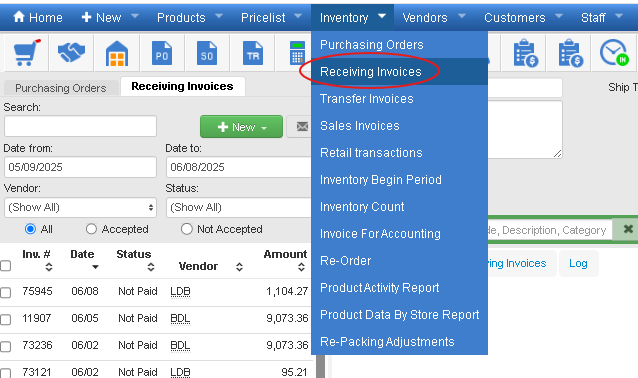Viewport: 638px width, 378px height.
Task: Check the box for invoice 73236
Action: click(x=5, y=346)
